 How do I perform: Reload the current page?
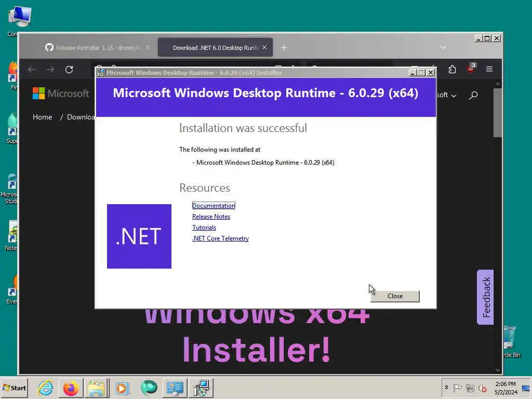pos(69,70)
